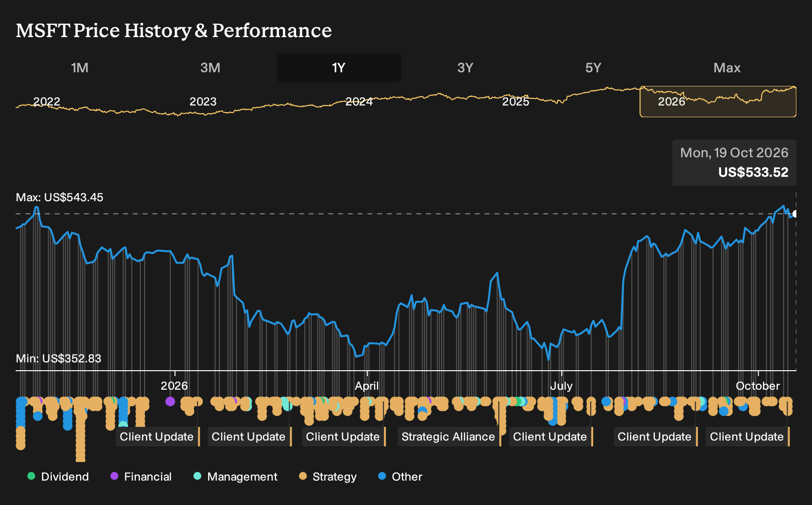Image resolution: width=812 pixels, height=505 pixels.
Task: Toggle the Dividend event legend filter
Action: tap(58, 477)
